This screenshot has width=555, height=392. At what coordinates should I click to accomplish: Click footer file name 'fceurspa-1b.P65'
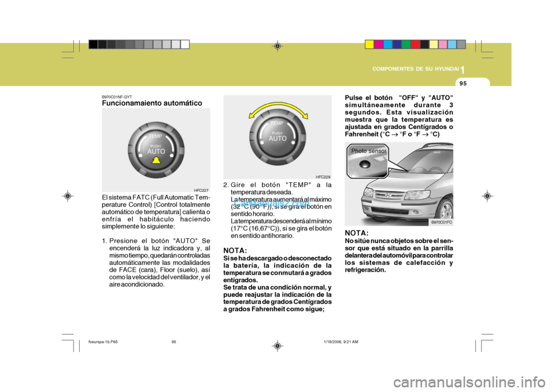(102, 342)
